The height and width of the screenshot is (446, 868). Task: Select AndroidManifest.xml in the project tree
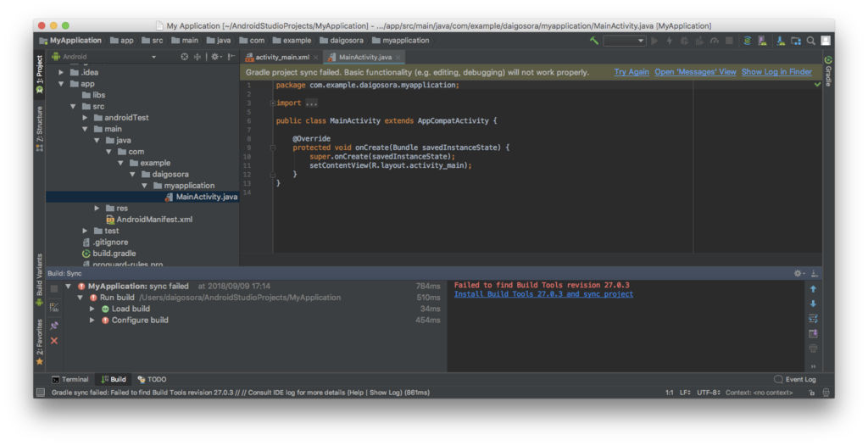click(x=154, y=220)
